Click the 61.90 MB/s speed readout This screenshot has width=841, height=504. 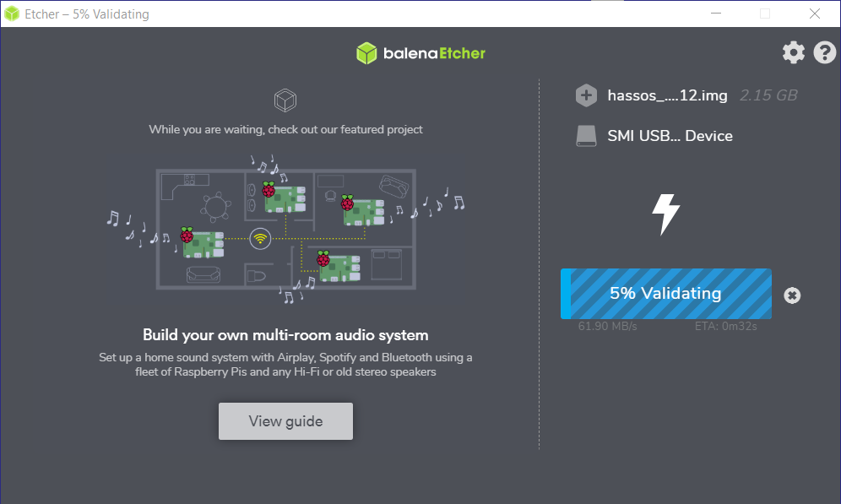pyautogui.click(x=608, y=326)
